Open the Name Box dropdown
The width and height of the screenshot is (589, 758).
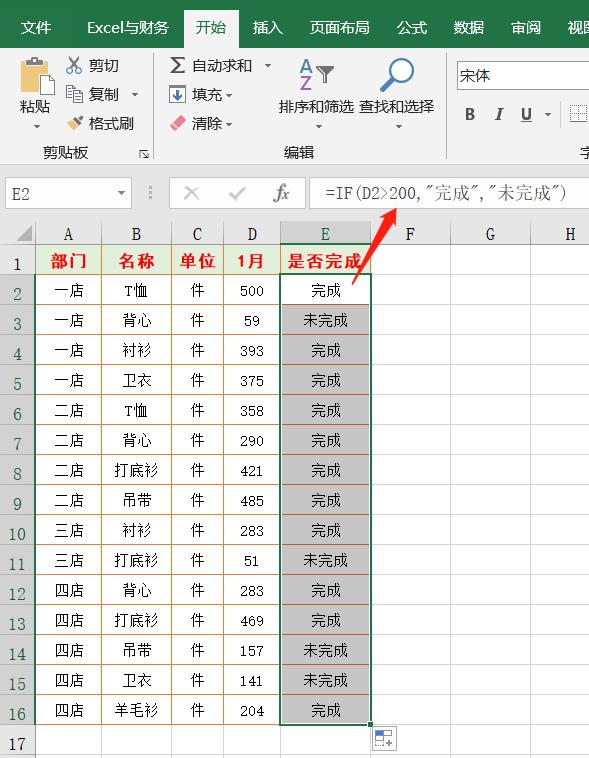(x=121, y=193)
